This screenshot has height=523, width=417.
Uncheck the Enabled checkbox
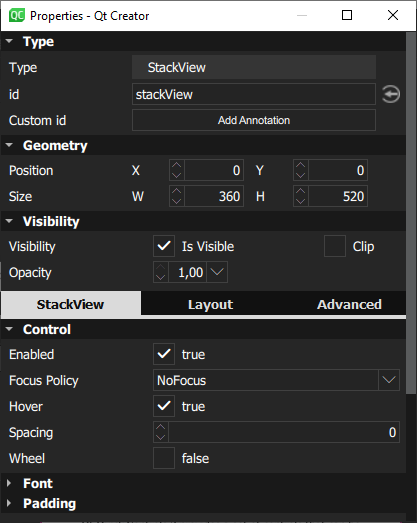pos(164,354)
